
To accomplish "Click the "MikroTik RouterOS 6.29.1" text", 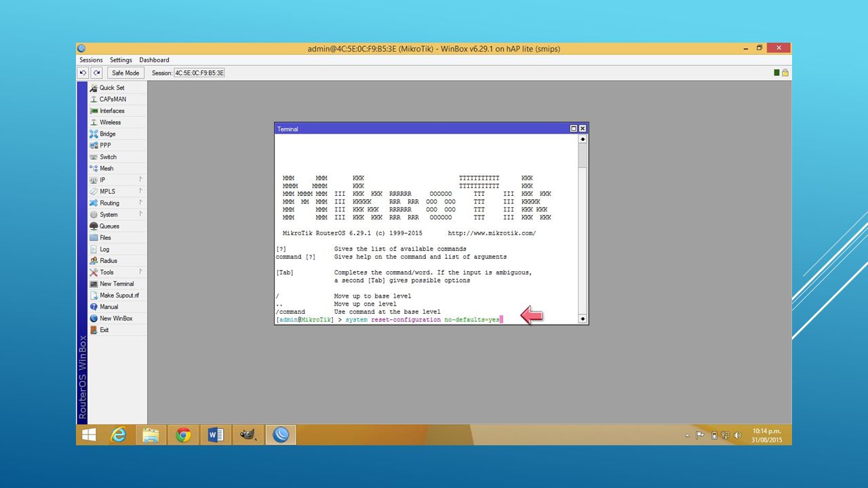I will [327, 233].
